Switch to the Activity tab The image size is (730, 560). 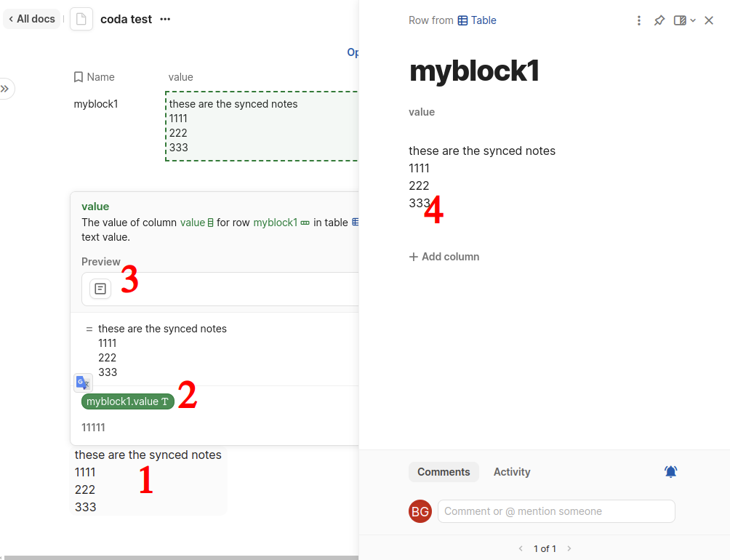(512, 472)
